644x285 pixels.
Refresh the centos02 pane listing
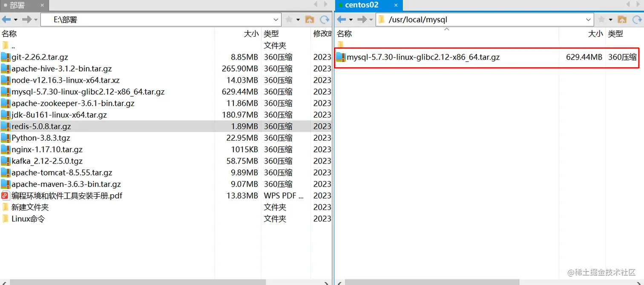(x=637, y=20)
